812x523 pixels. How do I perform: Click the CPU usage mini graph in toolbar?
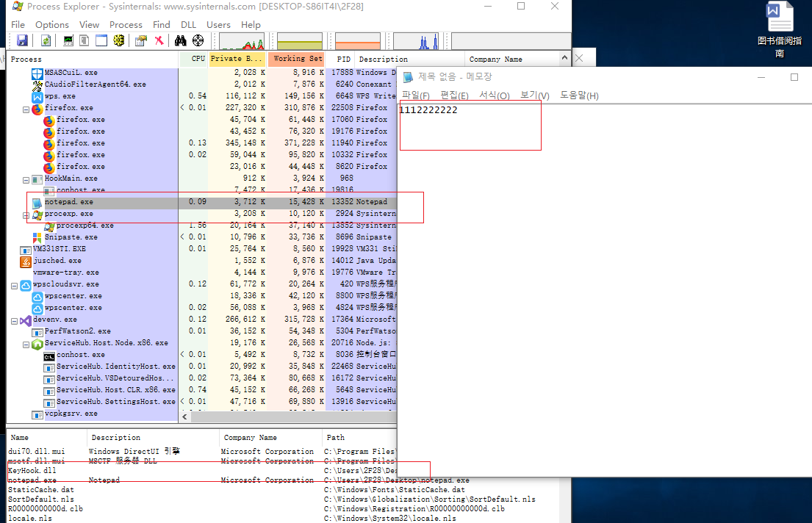tap(242, 41)
